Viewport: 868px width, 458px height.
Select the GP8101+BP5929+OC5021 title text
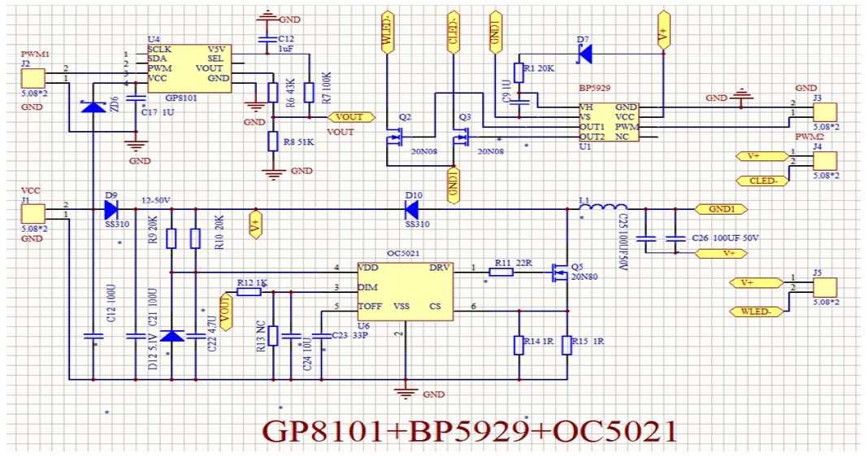[x=470, y=431]
